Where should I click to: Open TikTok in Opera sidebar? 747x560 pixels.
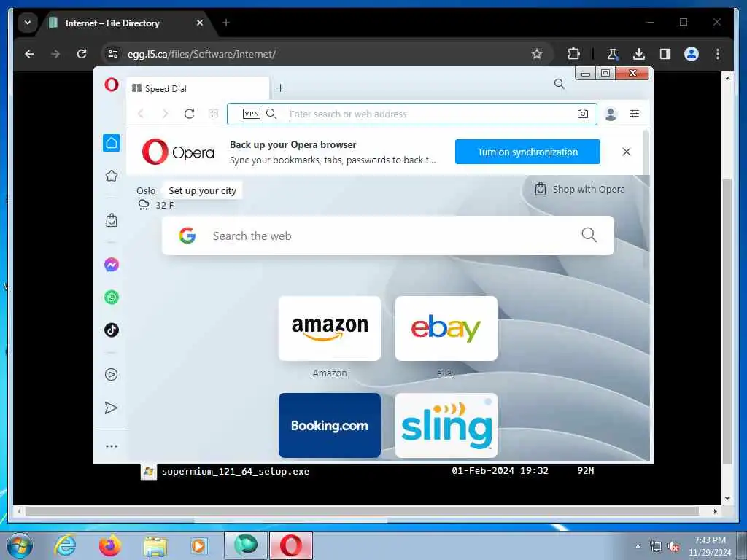click(112, 330)
